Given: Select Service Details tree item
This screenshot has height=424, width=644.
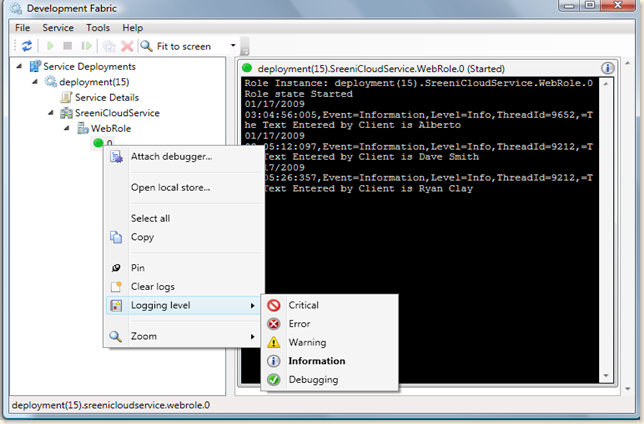Looking at the screenshot, I should [107, 97].
